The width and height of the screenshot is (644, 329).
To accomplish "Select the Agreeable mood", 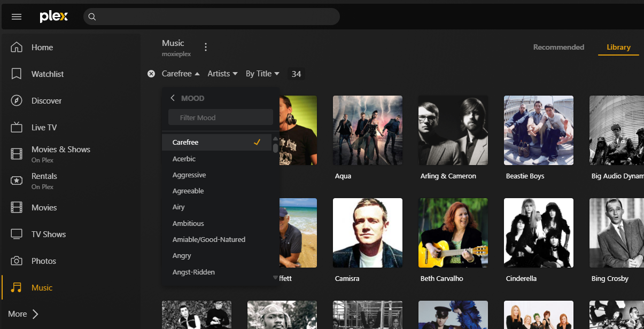I will 217,191.
